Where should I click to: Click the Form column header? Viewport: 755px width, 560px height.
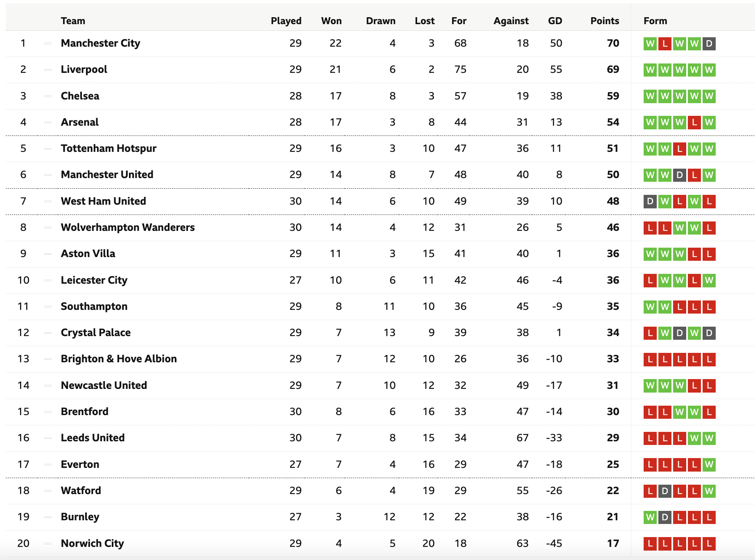pos(655,21)
